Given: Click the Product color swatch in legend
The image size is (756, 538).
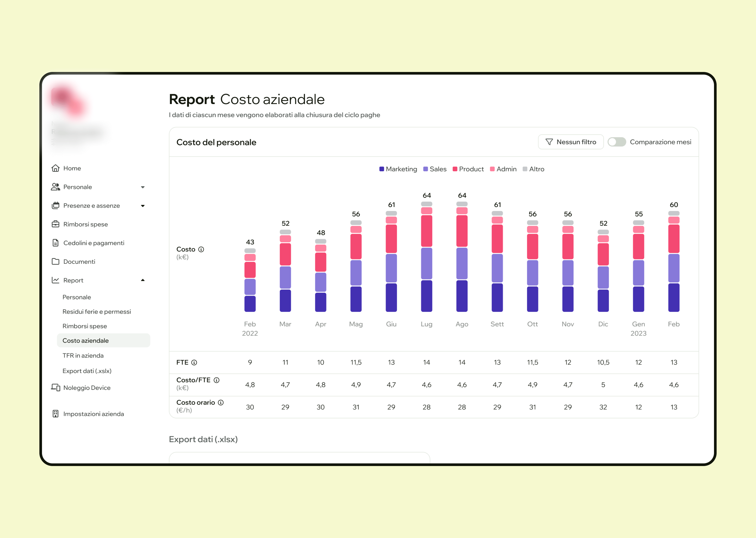Looking at the screenshot, I should [455, 169].
